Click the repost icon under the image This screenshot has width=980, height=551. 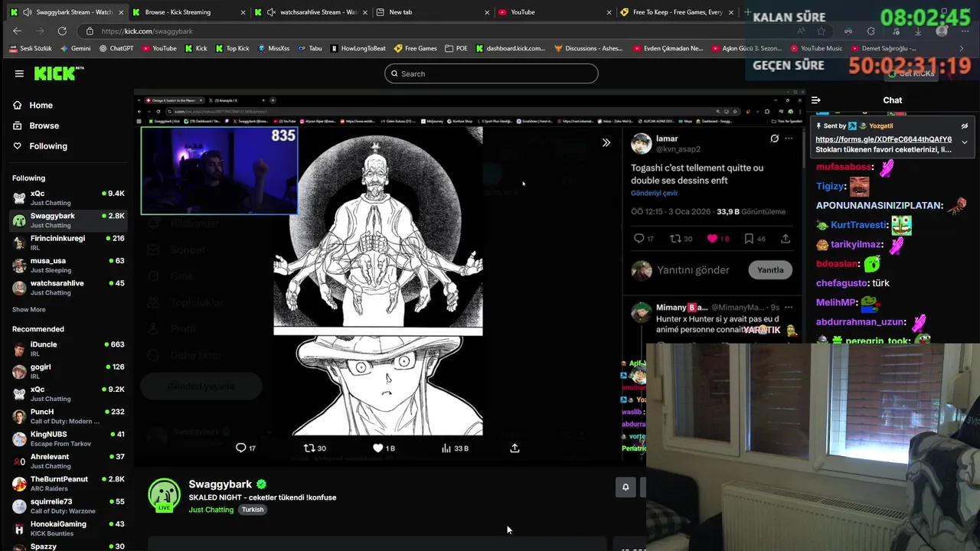click(x=309, y=448)
